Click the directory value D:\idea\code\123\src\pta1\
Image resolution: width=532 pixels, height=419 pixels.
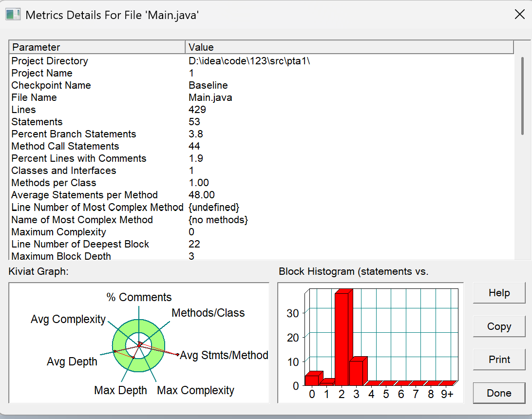click(x=249, y=61)
